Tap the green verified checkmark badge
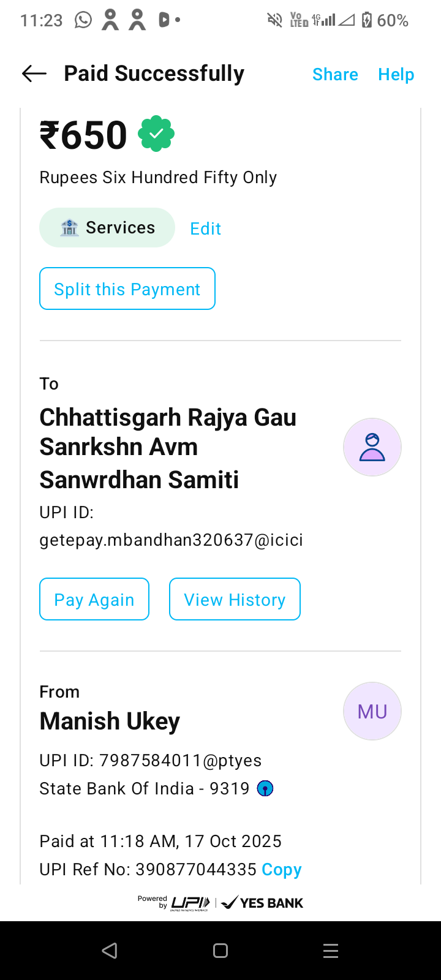 tap(156, 134)
